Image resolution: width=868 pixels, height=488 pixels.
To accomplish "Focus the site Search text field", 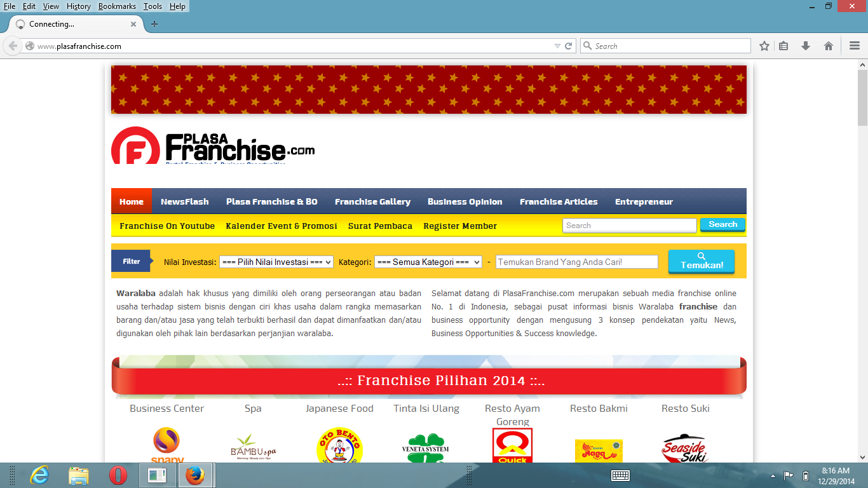I will [x=630, y=226].
